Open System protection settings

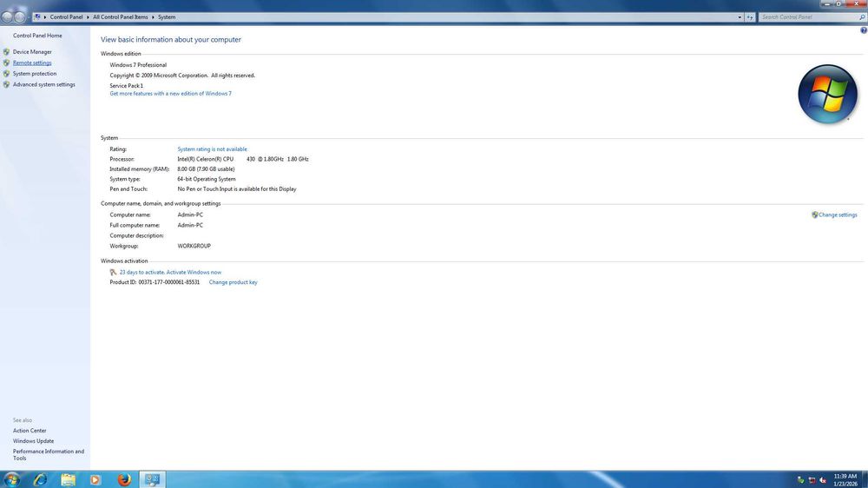click(x=35, y=73)
